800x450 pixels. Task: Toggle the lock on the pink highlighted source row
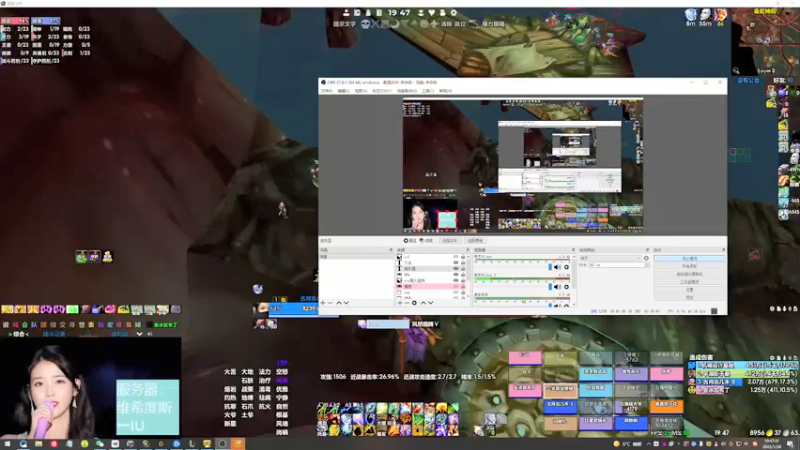click(x=463, y=286)
